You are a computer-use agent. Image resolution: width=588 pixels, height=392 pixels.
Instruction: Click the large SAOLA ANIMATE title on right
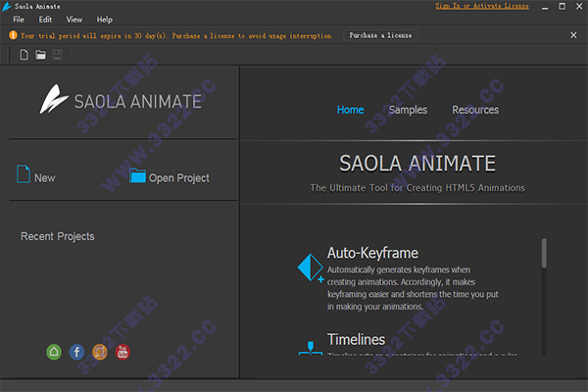tap(417, 164)
